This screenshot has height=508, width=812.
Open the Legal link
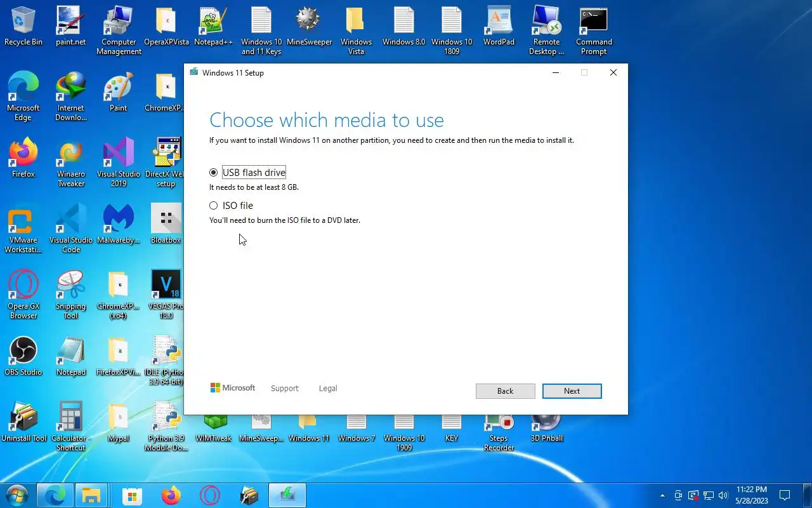point(328,388)
